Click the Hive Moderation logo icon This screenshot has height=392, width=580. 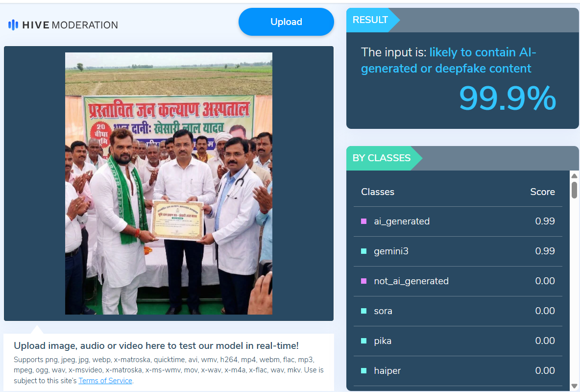[x=13, y=25]
